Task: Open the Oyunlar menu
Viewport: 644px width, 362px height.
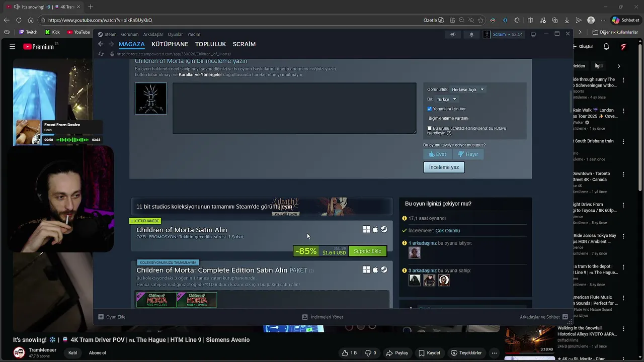Action: tap(175, 35)
